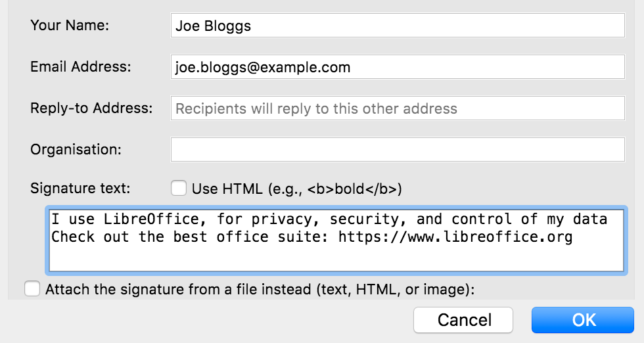Viewport: 644px width, 343px height.
Task: Click on the 'Joe Bloggs' name text
Action: (x=213, y=26)
